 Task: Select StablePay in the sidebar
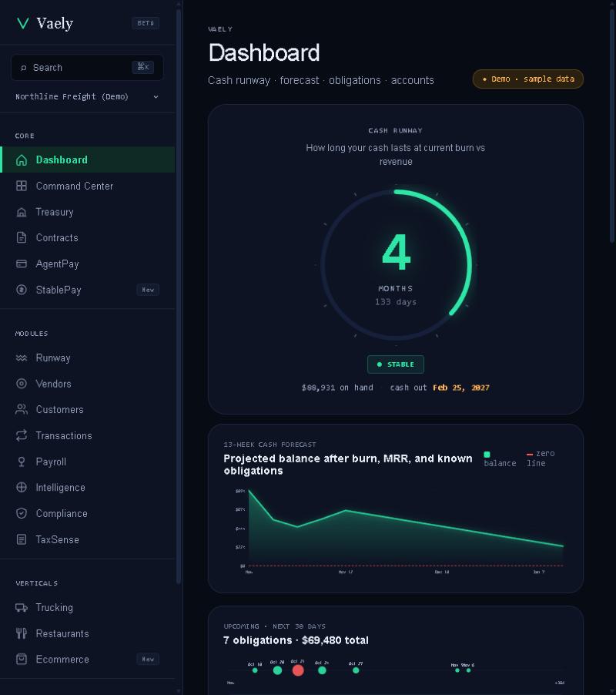pyautogui.click(x=88, y=290)
